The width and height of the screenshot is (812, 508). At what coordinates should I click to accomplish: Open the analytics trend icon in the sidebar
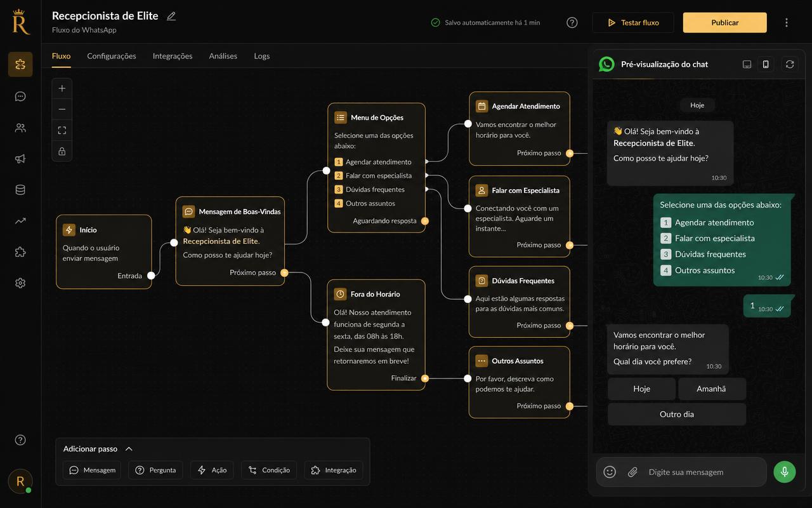tap(20, 221)
